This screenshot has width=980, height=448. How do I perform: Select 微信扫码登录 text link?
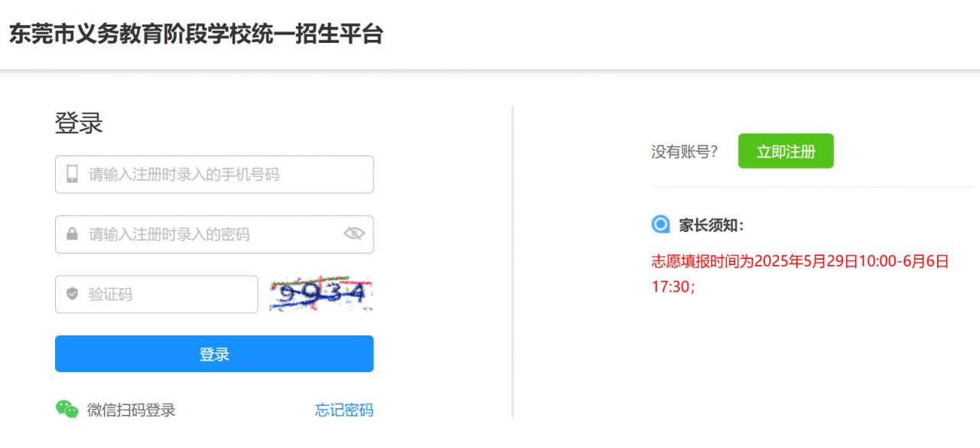coord(131,410)
